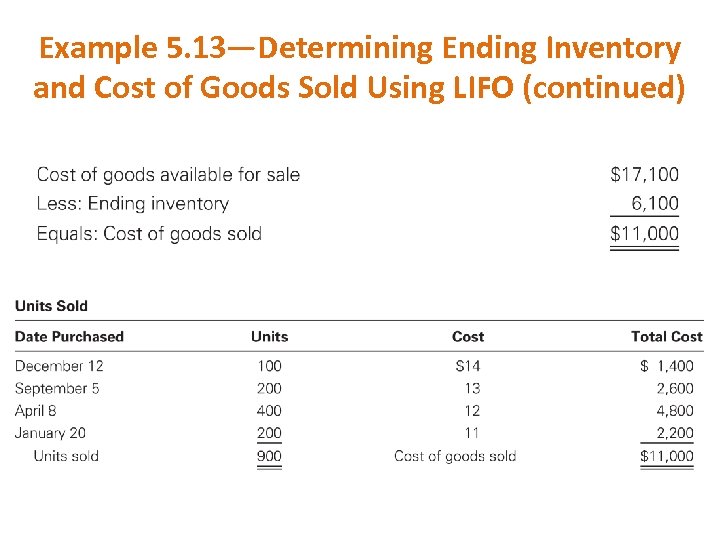This screenshot has height=540, width=720.
Task: Select the 4,800 total cost value
Action: 674,410
